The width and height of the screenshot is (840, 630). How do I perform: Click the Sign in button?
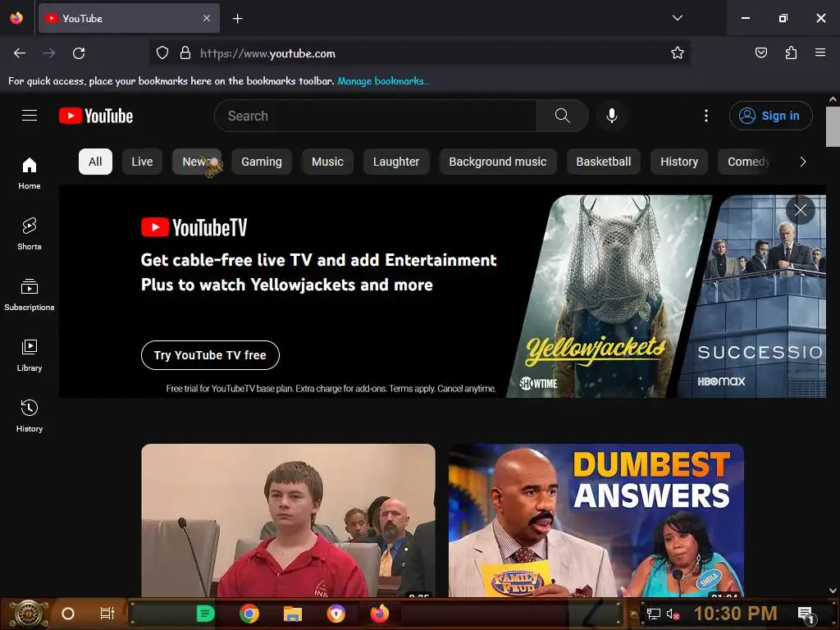pyautogui.click(x=770, y=116)
